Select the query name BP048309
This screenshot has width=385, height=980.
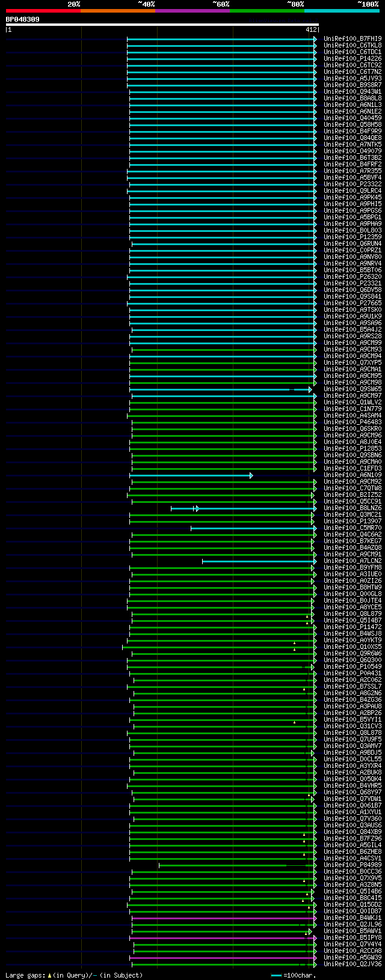point(23,19)
